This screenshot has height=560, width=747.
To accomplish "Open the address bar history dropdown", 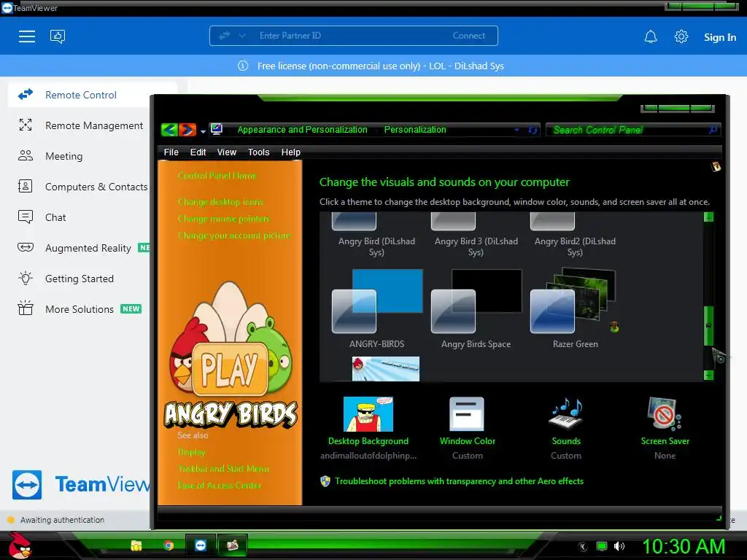I will 516,130.
